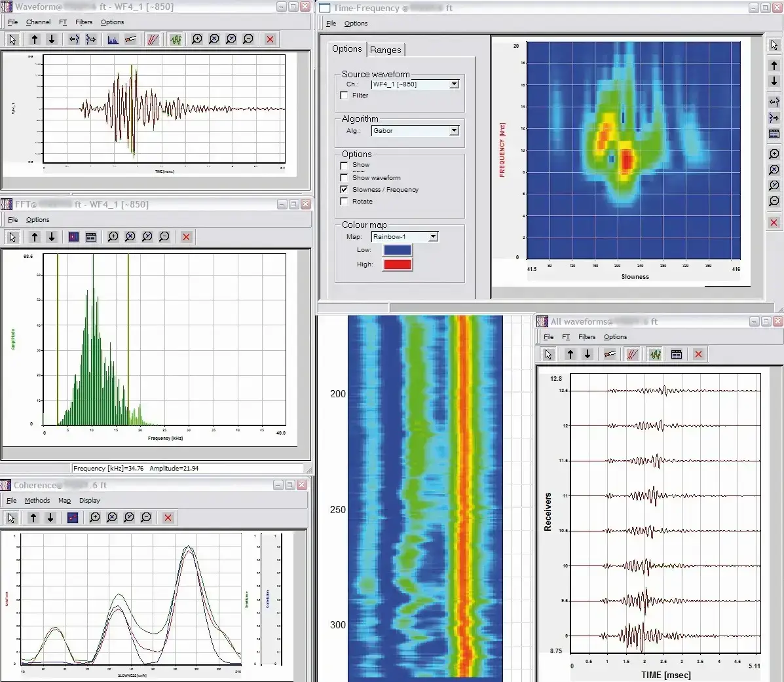This screenshot has width=784, height=682.
Task: Click the red X icon in Coherence toolbar
Action: coord(168,518)
